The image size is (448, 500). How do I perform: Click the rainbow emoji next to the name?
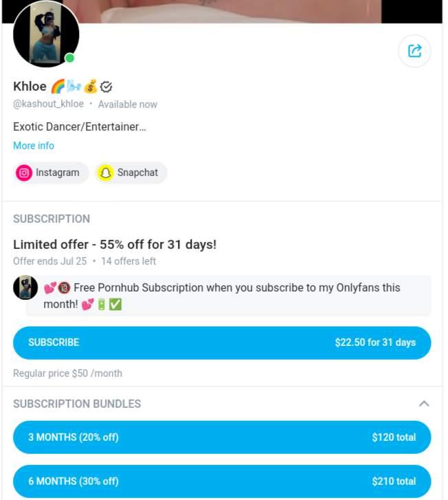click(58, 87)
